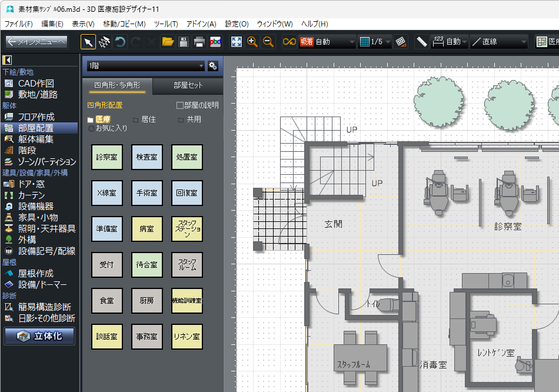Viewport: 559px width, 392px height.
Task: Click the 立体化 button
Action: (x=39, y=336)
